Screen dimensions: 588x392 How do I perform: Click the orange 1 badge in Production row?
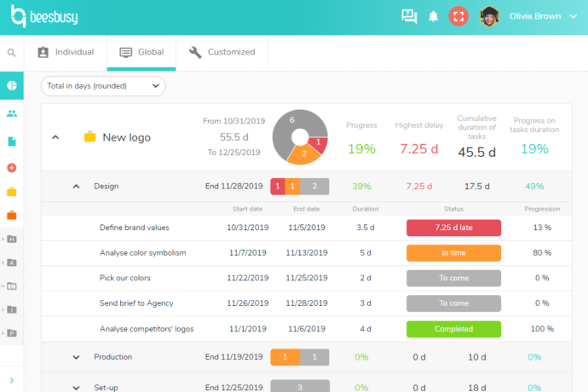point(285,357)
